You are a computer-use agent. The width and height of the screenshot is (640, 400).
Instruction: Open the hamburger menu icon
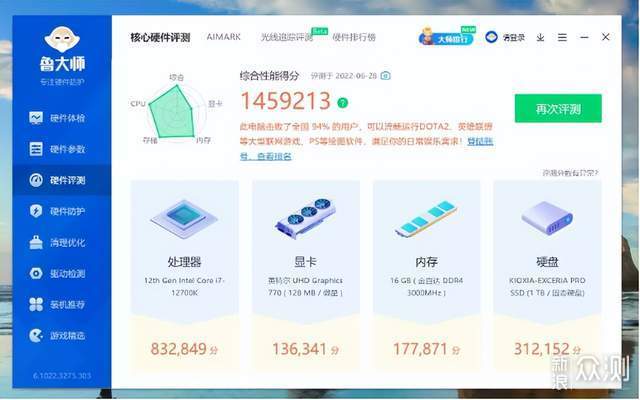(x=562, y=38)
